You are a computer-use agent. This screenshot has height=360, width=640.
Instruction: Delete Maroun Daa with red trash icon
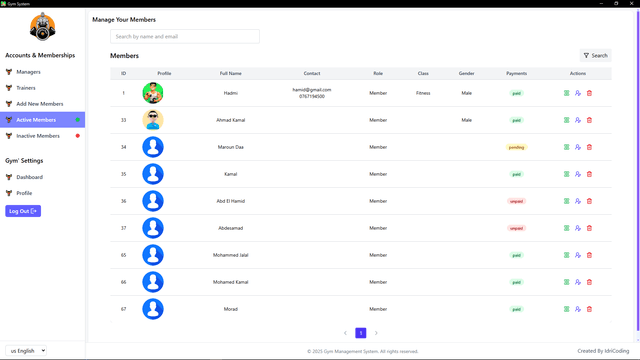[x=589, y=147]
